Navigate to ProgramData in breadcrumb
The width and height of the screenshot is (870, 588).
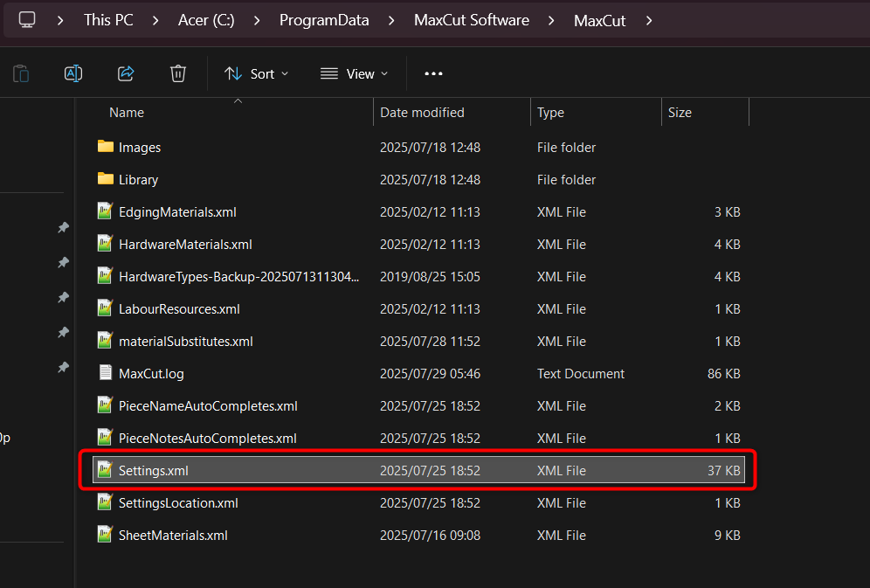click(324, 19)
